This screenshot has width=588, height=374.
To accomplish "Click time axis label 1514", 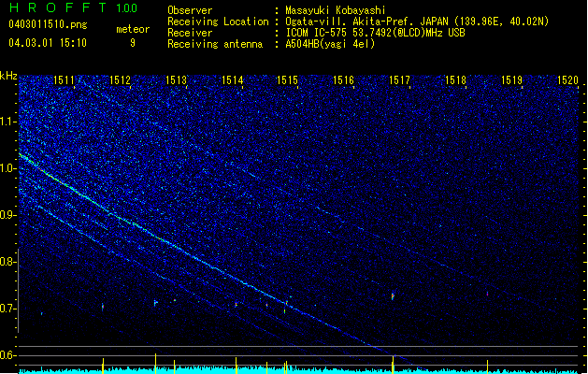I will click(233, 80).
